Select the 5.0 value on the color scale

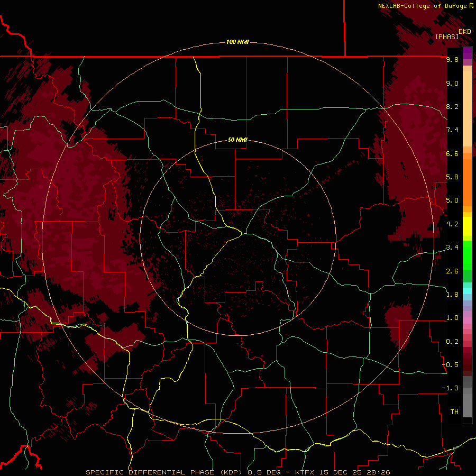(452, 200)
